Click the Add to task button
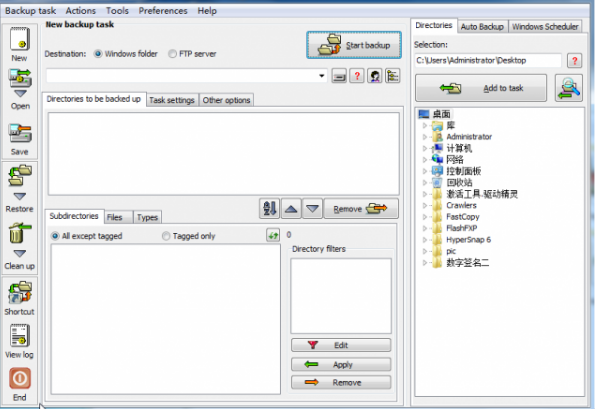 tap(481, 88)
